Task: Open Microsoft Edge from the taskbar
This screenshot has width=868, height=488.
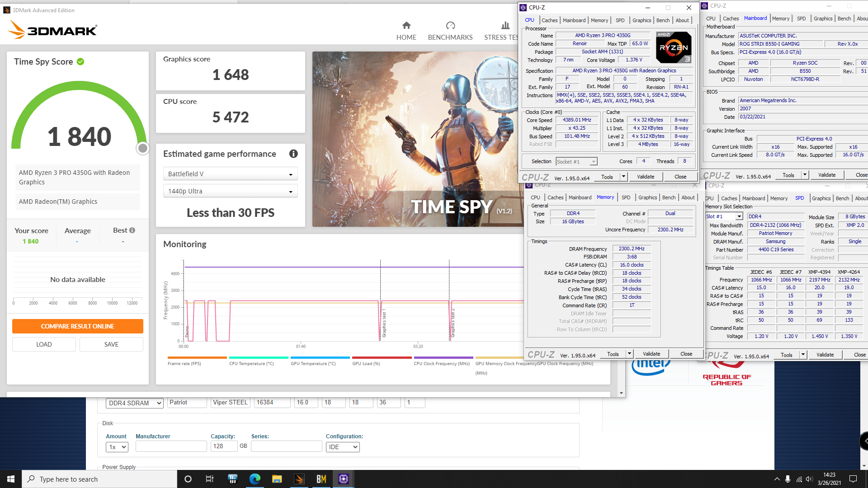Action: pos(255,479)
